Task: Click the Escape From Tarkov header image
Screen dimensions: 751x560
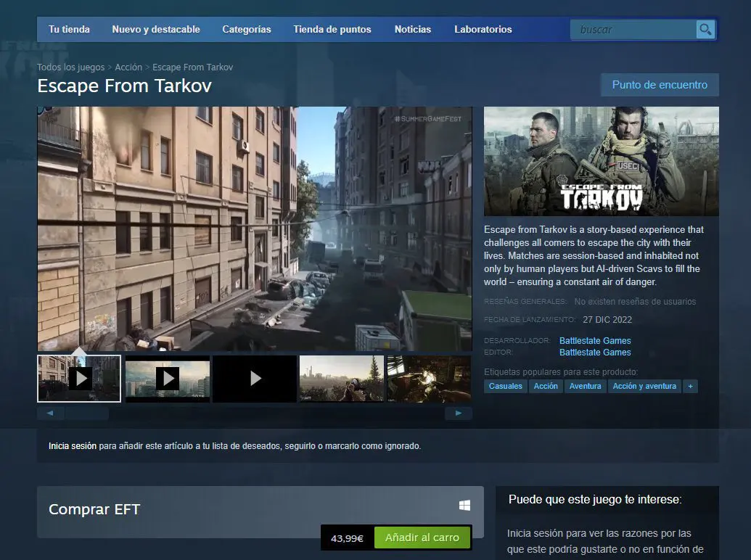Action: click(601, 161)
